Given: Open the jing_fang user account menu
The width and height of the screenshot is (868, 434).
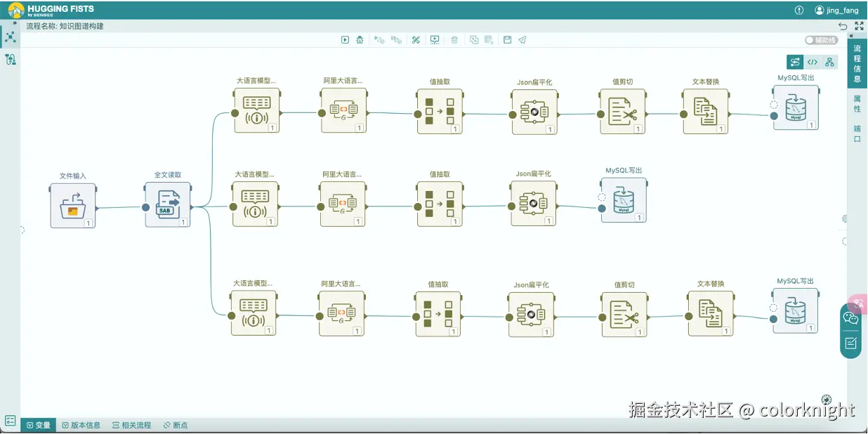Looking at the screenshot, I should (x=836, y=11).
